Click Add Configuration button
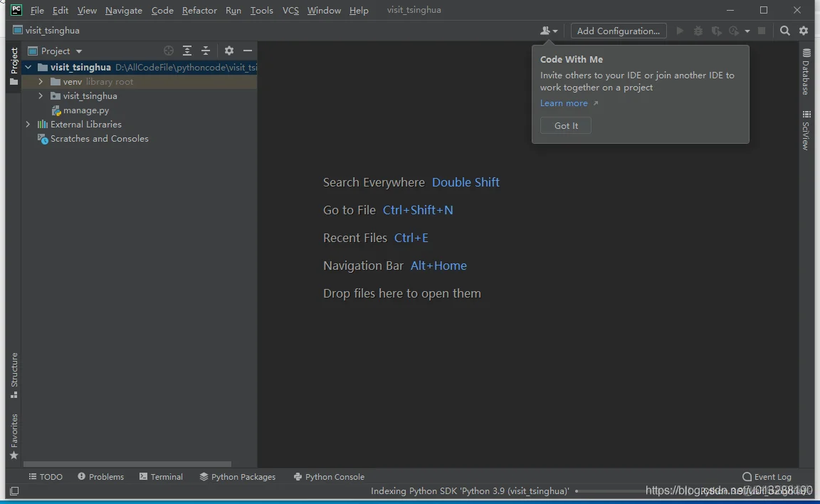820x504 pixels. (x=619, y=31)
